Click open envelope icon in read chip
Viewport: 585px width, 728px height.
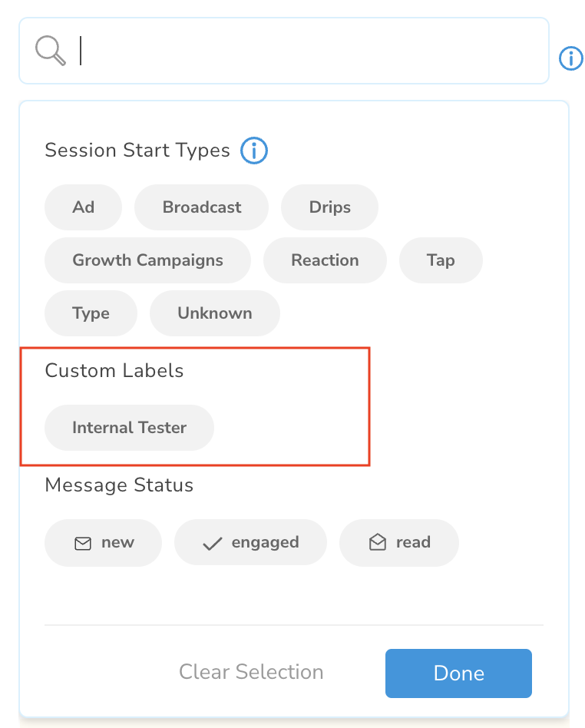point(378,542)
